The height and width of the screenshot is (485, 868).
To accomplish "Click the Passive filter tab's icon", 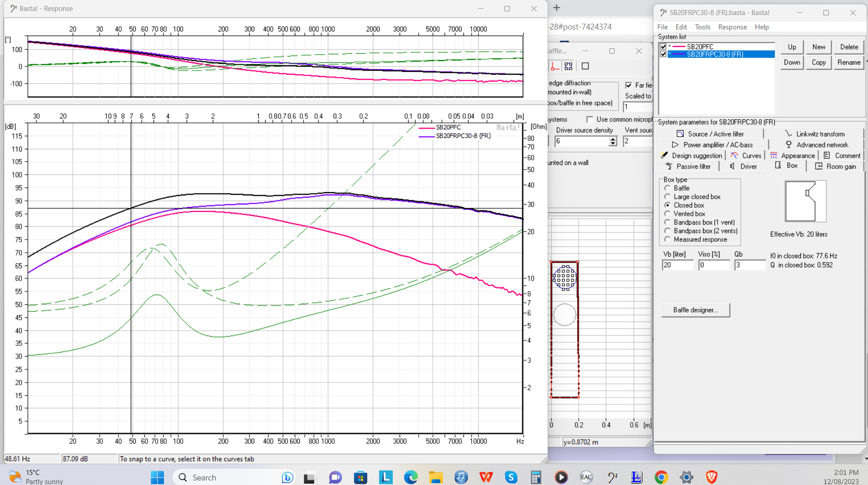I will 668,166.
